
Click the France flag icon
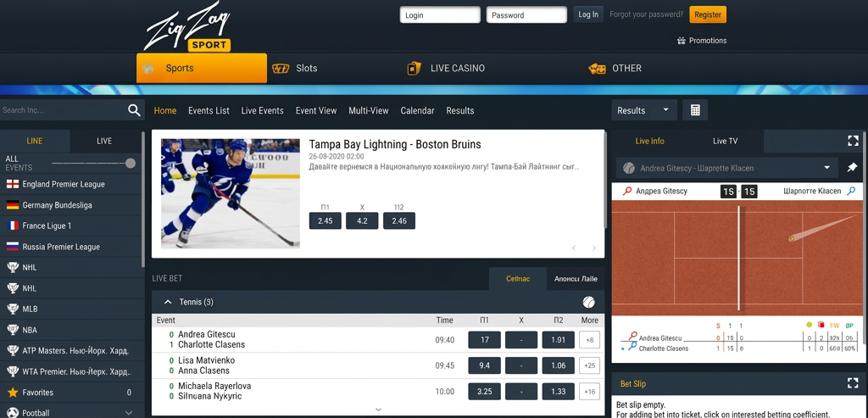[x=12, y=226]
